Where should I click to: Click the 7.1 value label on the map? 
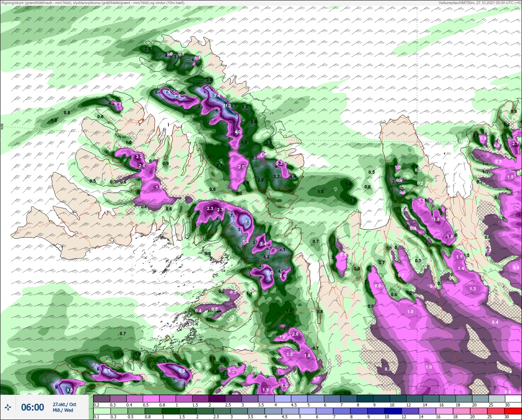pyautogui.click(x=248, y=222)
